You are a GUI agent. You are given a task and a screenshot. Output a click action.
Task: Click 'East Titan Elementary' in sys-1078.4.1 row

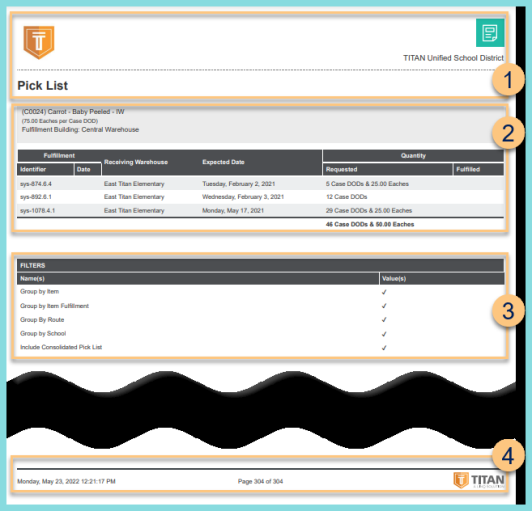tap(134, 211)
